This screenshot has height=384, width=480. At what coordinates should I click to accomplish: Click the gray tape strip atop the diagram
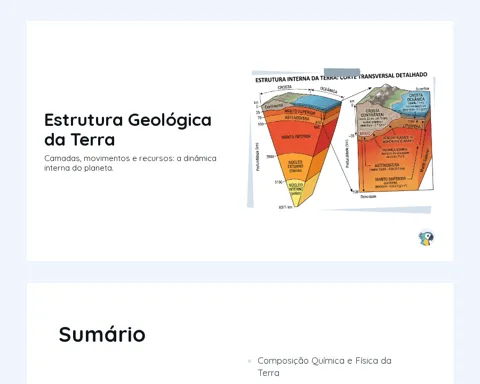click(x=342, y=72)
